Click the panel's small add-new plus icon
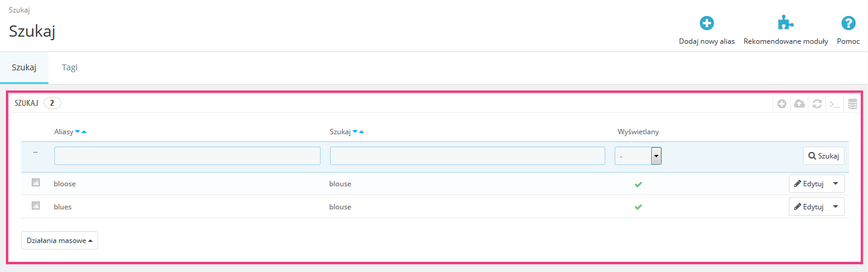 [x=782, y=104]
